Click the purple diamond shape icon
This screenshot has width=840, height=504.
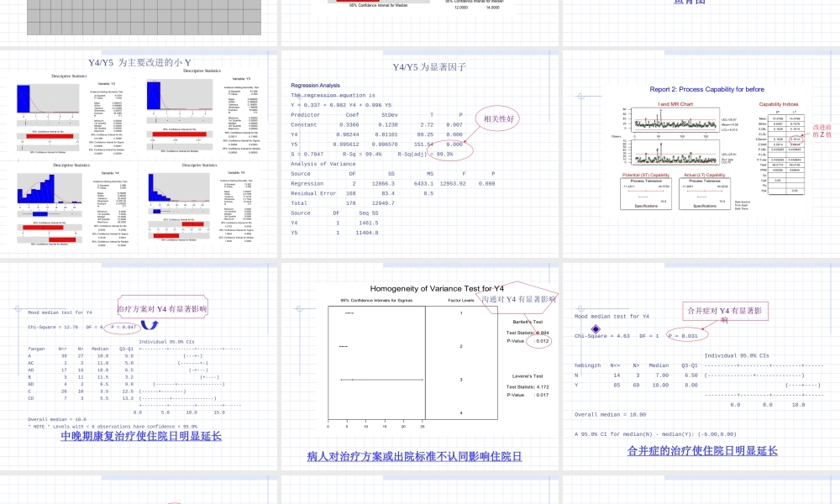[596, 328]
